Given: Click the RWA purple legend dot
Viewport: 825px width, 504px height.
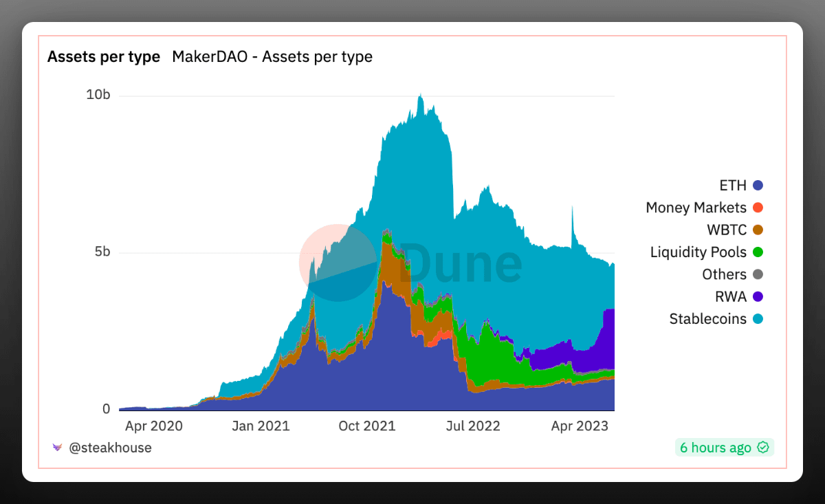Looking at the screenshot, I should [x=758, y=297].
